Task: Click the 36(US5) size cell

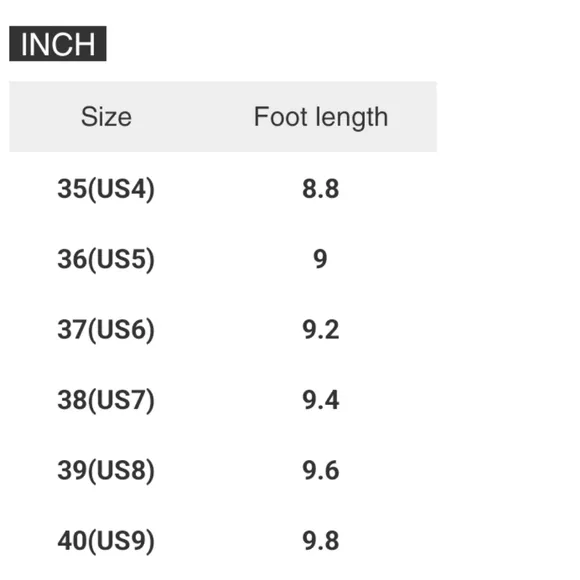Action: click(x=106, y=259)
